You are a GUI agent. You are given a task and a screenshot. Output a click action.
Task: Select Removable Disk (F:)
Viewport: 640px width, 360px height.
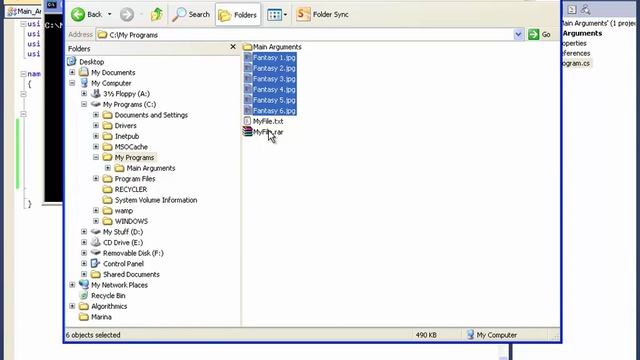click(133, 253)
